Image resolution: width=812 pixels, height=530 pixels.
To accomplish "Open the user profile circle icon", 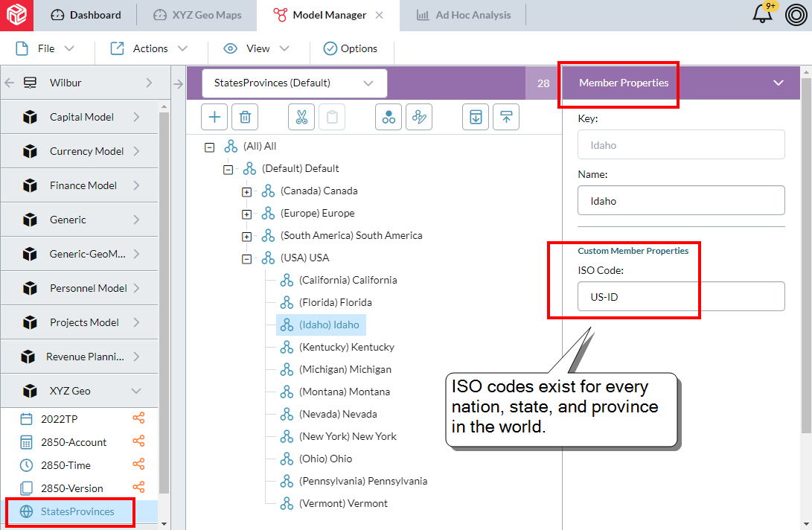I will [x=796, y=15].
